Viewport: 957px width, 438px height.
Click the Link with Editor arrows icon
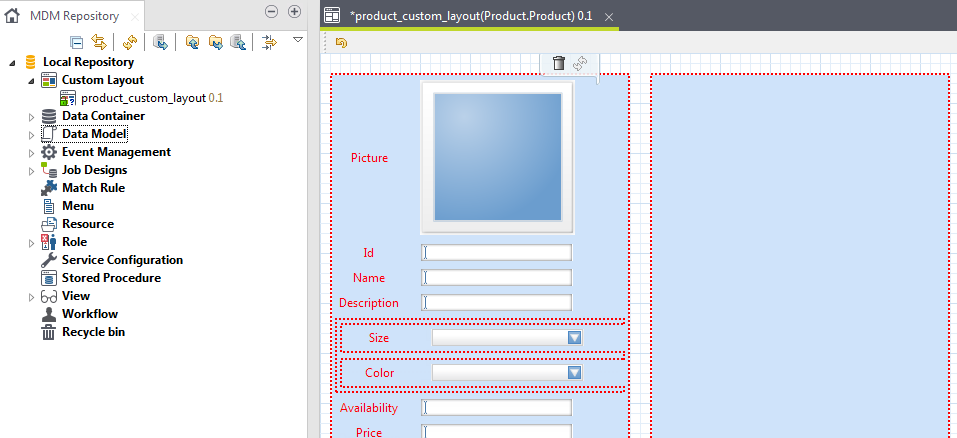pos(98,41)
